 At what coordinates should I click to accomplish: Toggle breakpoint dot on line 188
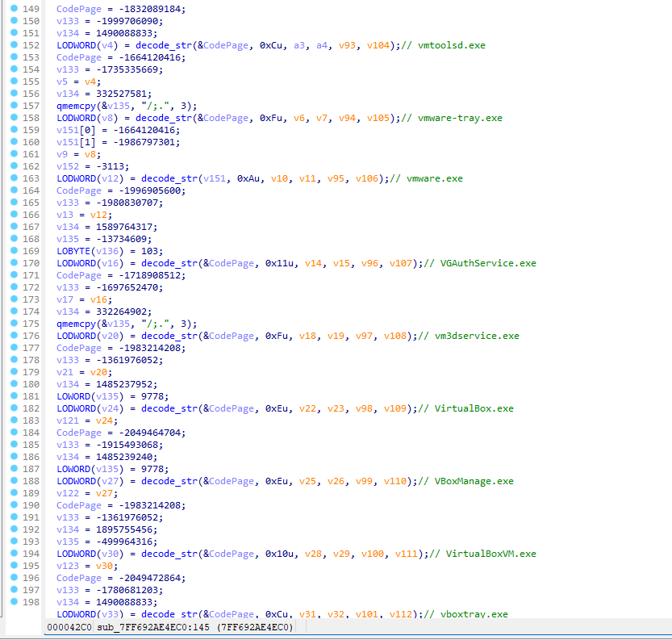15,480
